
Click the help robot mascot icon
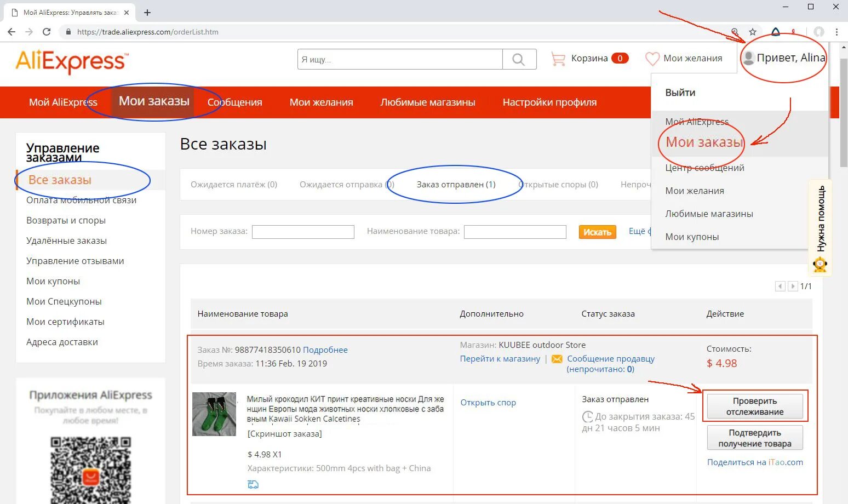pos(820,265)
